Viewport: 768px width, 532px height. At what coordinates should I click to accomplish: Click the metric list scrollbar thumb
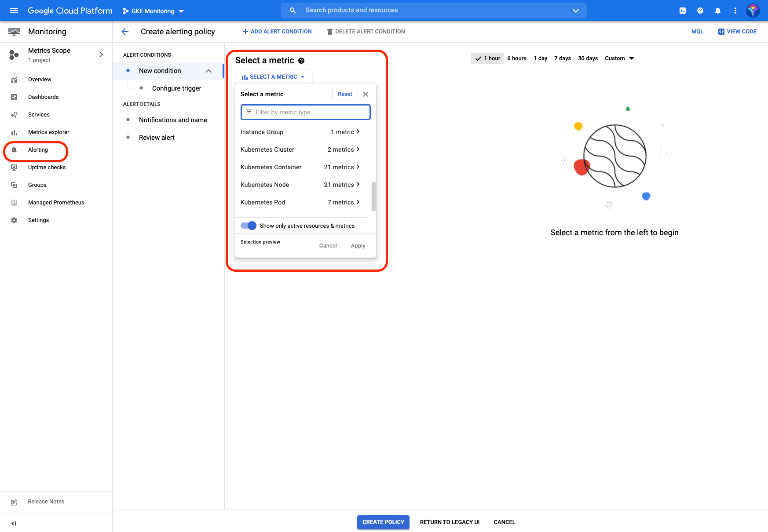point(374,197)
